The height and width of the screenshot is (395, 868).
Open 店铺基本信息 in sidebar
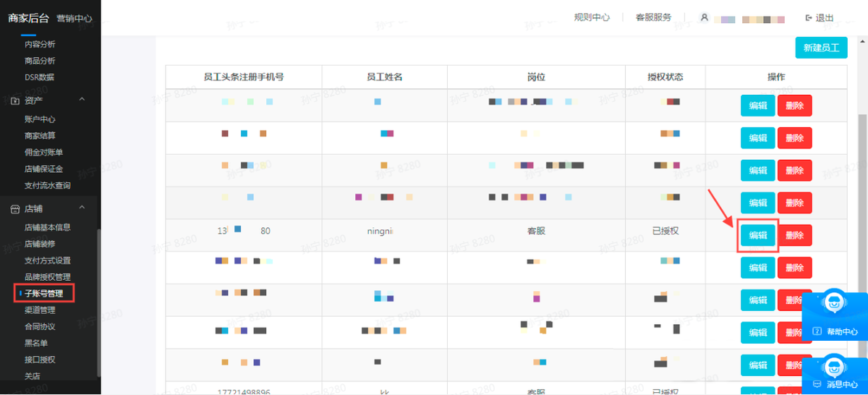tap(47, 227)
